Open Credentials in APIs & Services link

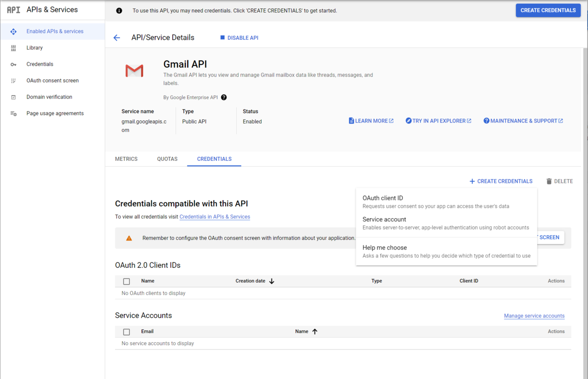click(215, 217)
